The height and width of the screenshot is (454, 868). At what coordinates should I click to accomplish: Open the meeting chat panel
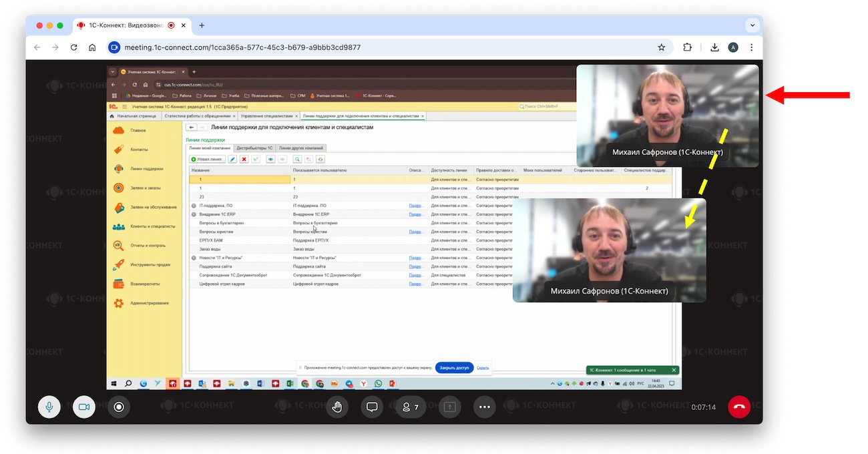click(x=372, y=407)
